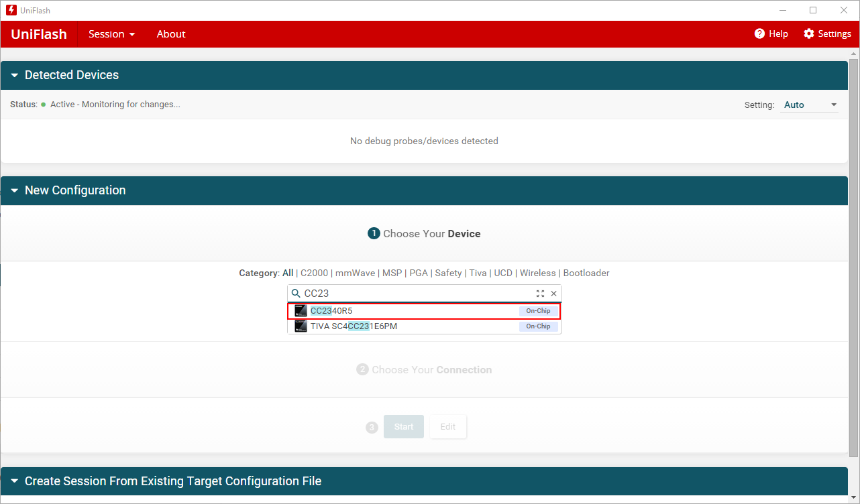Viewport: 860px width, 504px height.
Task: Collapse Create Session From Existing Target section
Action: click(15, 482)
